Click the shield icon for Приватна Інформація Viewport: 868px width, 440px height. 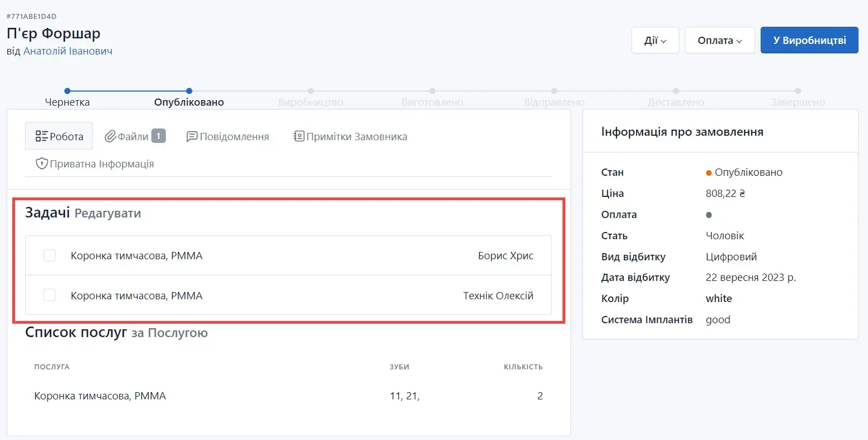point(42,164)
